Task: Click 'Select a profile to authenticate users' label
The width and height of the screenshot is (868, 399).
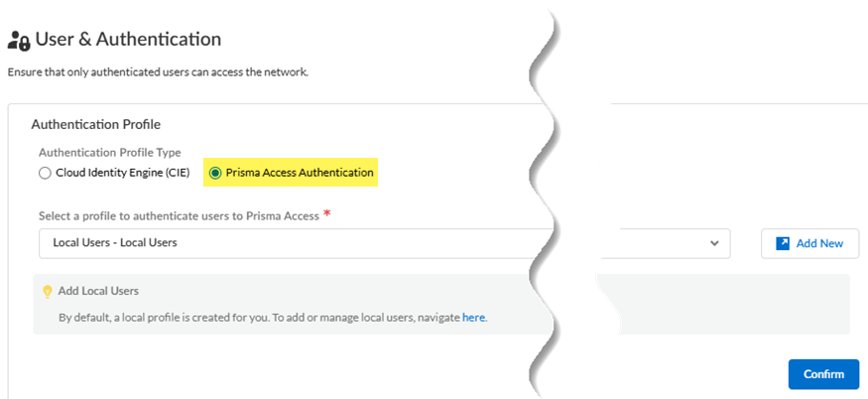Action: (x=179, y=216)
